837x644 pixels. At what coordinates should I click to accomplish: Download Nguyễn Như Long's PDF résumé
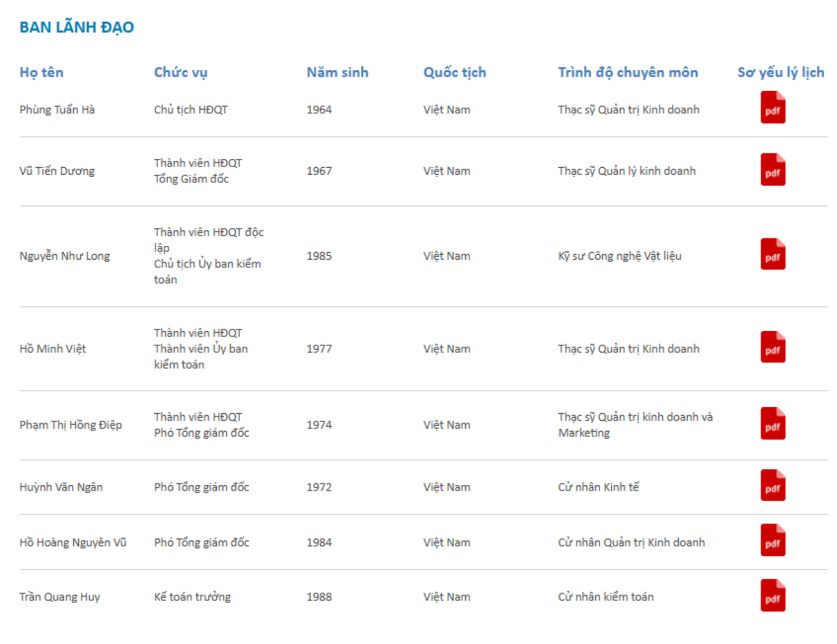(772, 254)
